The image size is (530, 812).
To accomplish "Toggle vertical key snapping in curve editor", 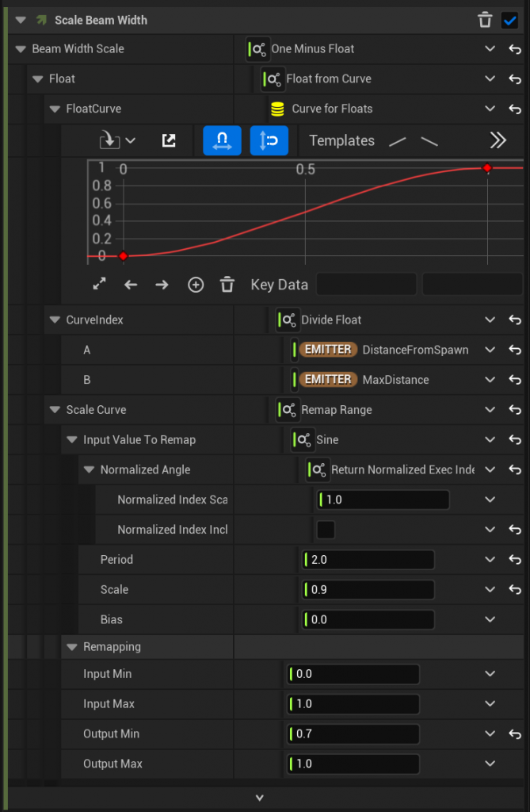I will click(269, 140).
